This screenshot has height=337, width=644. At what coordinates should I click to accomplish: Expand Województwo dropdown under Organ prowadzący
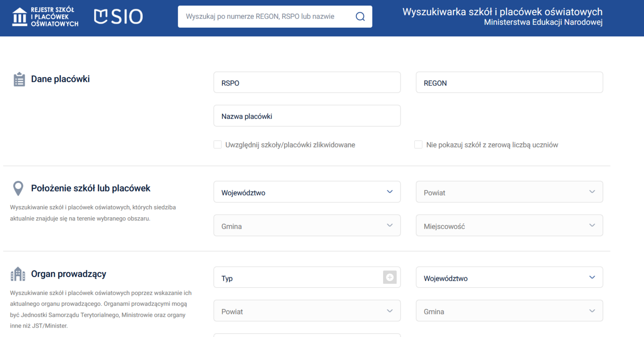(509, 278)
